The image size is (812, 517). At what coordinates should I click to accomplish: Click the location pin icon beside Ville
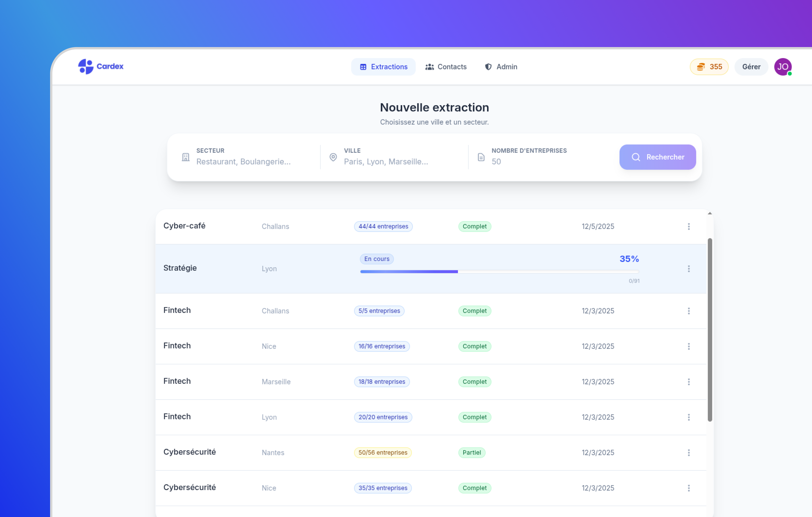tap(333, 157)
